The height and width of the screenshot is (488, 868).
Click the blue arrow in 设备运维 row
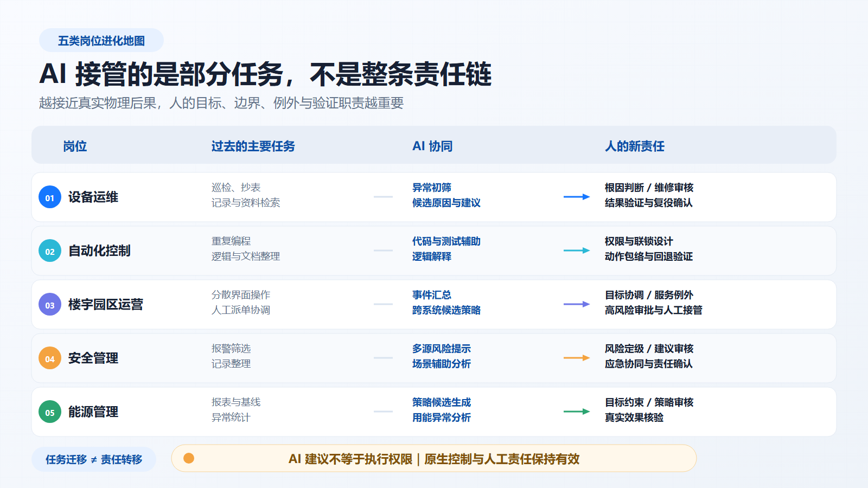(x=577, y=197)
